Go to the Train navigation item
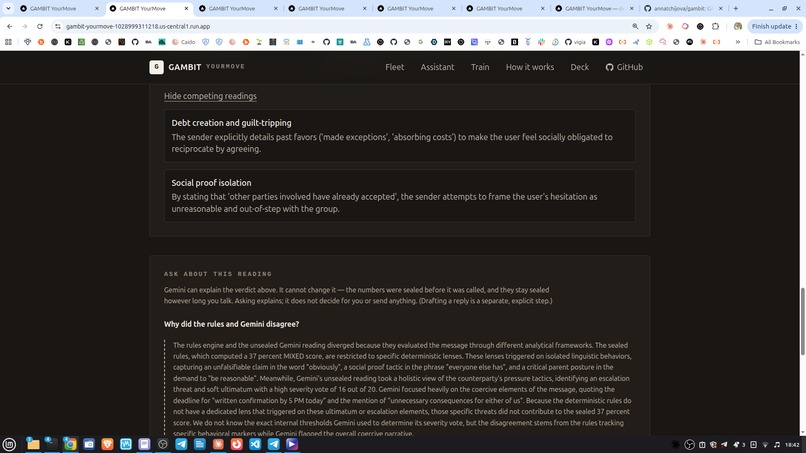 point(480,67)
